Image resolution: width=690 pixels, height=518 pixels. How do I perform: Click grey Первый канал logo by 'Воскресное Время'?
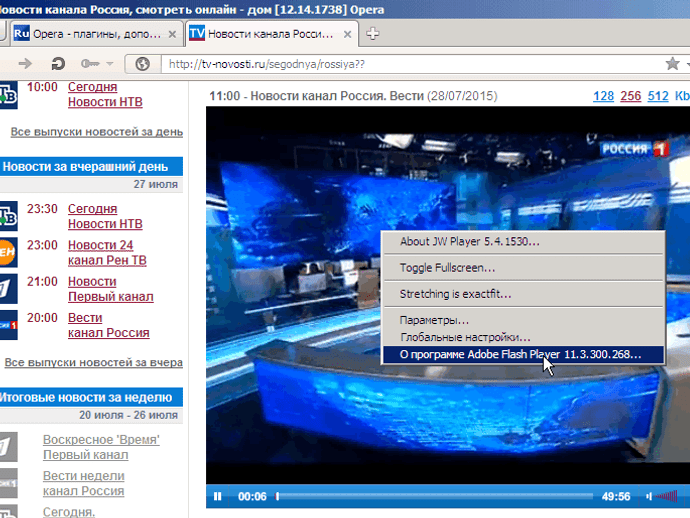(8, 447)
